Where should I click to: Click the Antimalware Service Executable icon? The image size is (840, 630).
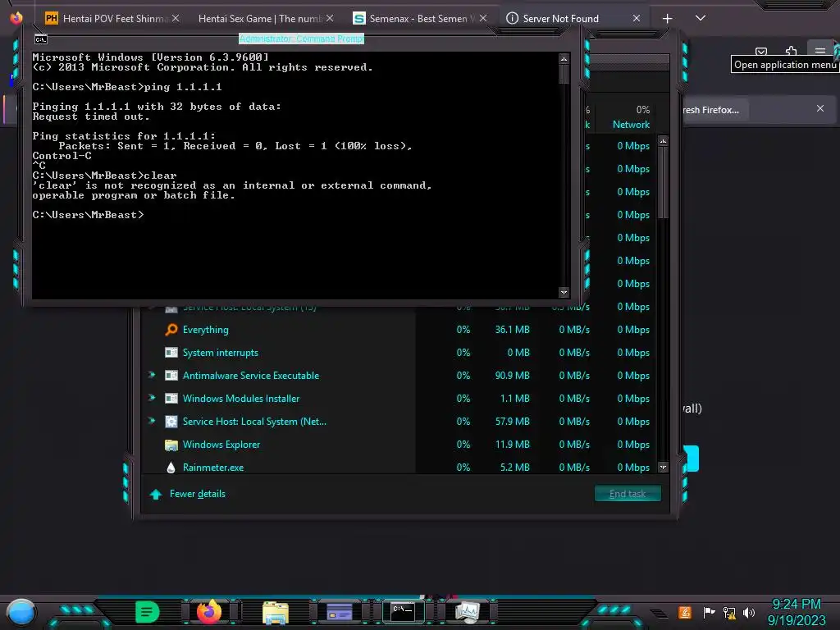pyautogui.click(x=171, y=376)
